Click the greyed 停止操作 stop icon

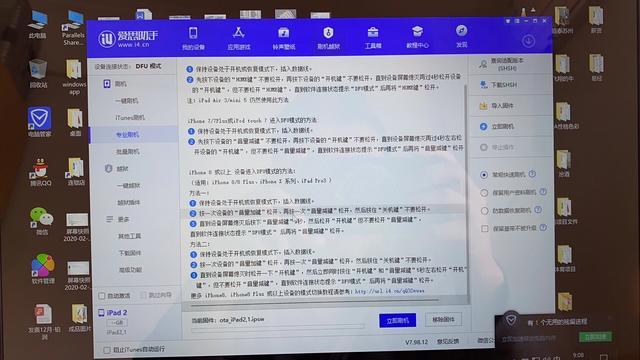pos(484,147)
